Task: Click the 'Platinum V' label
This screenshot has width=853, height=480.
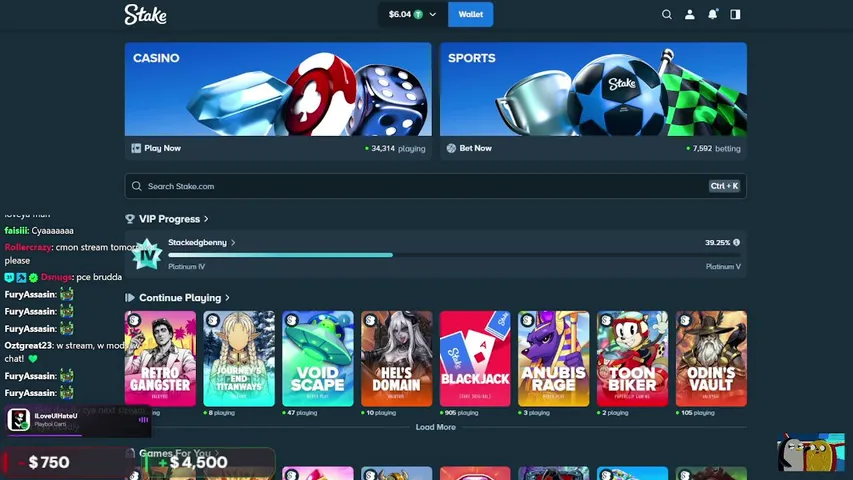Action: tap(723, 267)
